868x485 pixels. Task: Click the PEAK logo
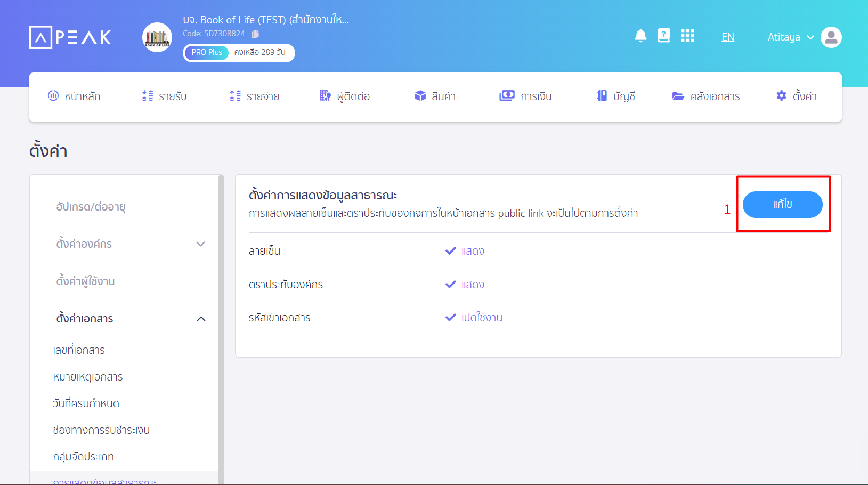[70, 37]
